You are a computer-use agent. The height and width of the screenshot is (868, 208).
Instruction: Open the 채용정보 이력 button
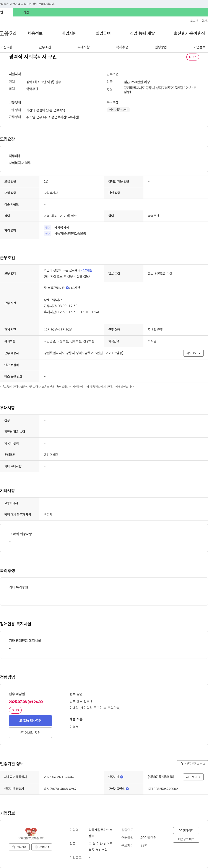[186, 839]
